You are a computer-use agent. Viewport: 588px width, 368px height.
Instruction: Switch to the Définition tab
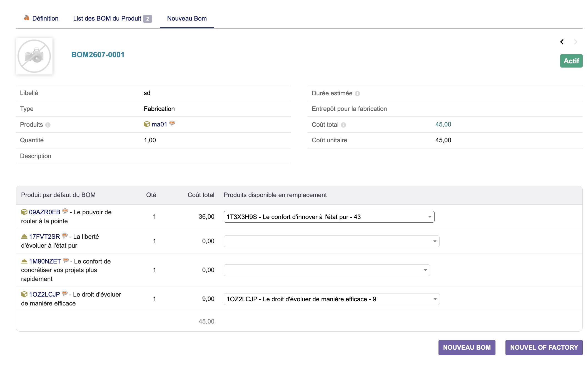point(41,18)
